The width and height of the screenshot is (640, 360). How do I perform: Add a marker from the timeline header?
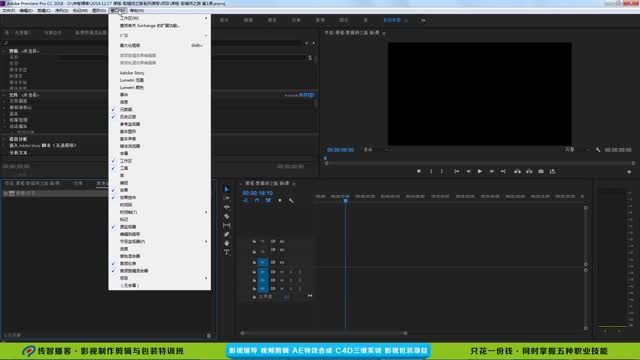point(280,200)
